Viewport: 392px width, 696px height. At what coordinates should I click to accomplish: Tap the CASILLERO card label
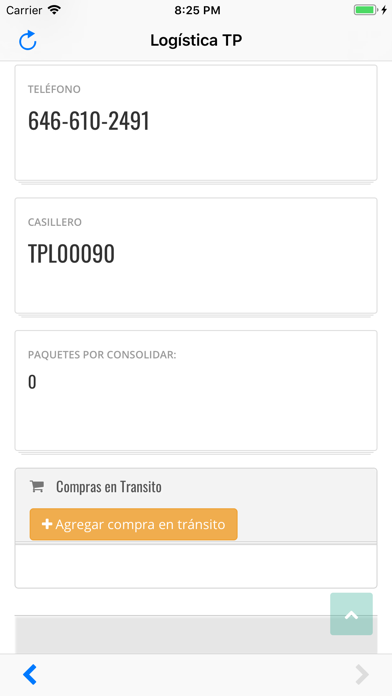tap(55, 222)
